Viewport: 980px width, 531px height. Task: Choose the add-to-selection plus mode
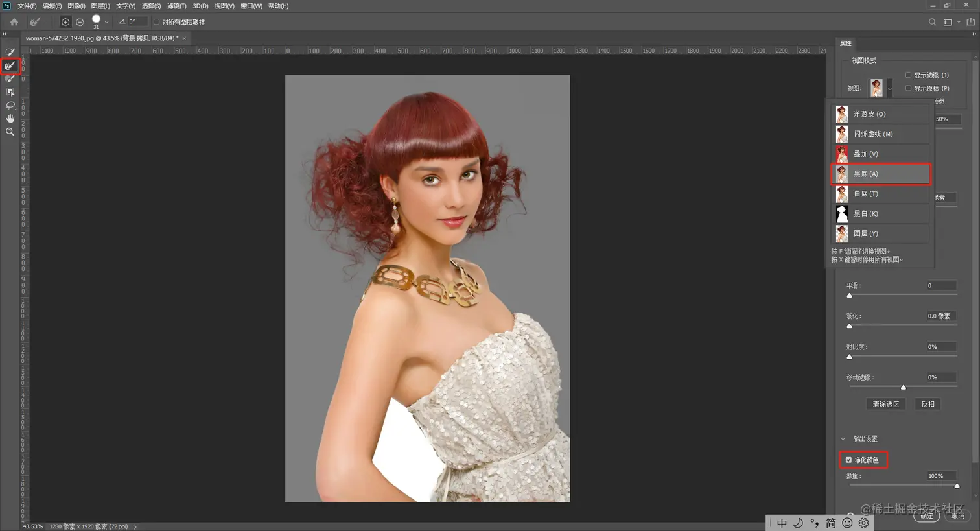click(65, 22)
